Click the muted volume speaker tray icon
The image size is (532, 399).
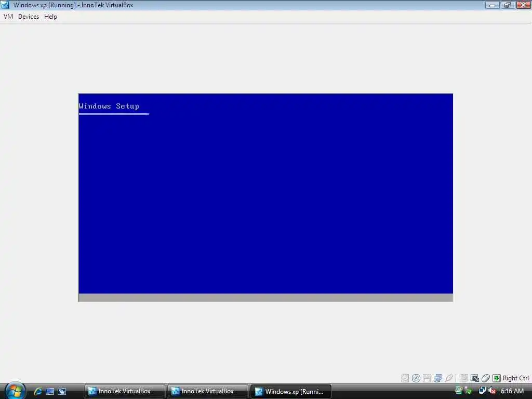click(492, 391)
